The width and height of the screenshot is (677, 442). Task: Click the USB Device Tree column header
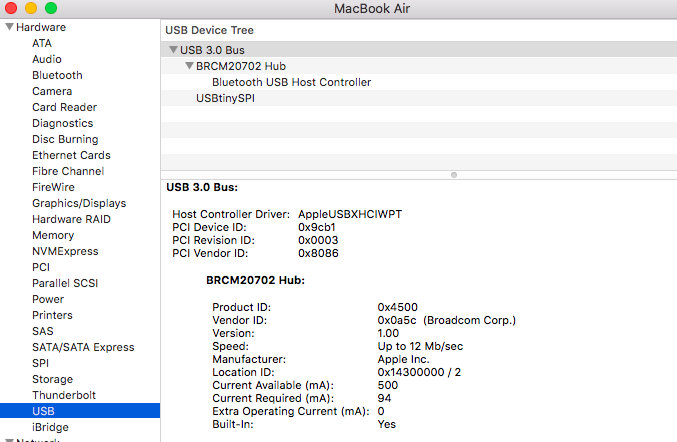[x=210, y=30]
